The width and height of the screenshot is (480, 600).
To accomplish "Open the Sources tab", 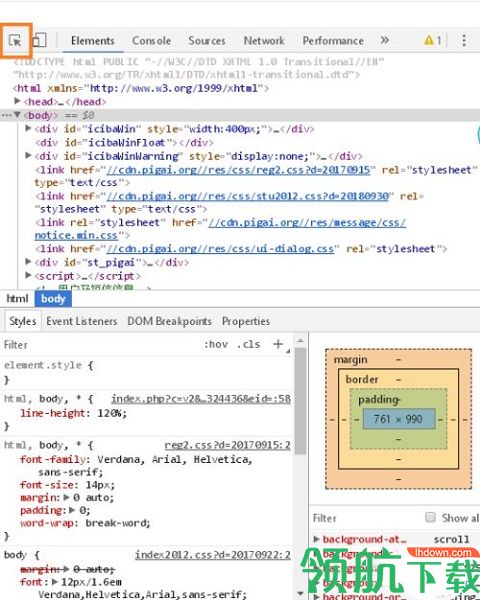I will [x=207, y=41].
